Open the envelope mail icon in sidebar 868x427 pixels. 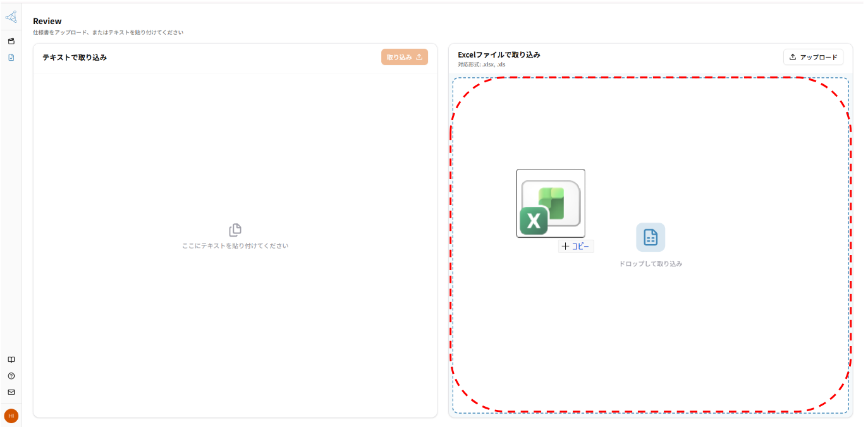coord(11,392)
